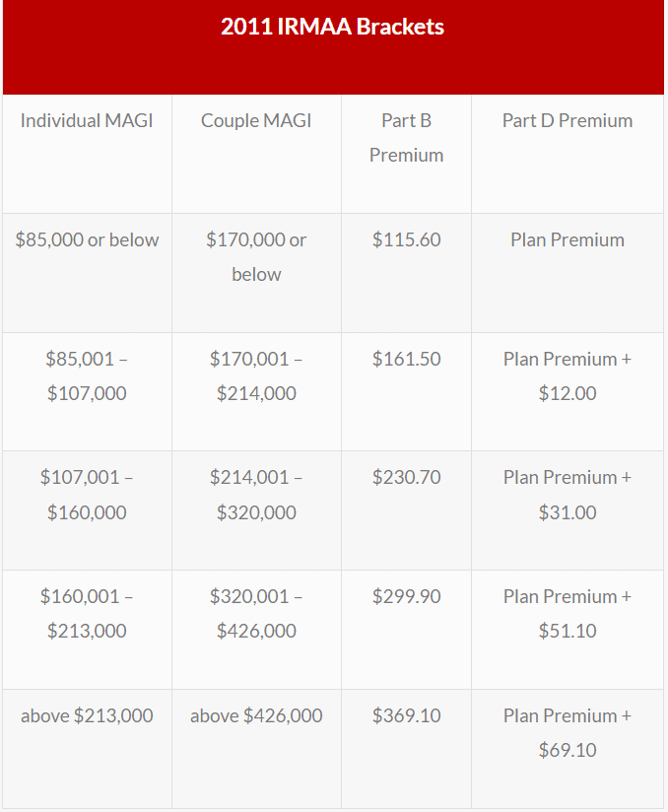Select the Individual MAGI column header
668x812 pixels.
pos(87,121)
